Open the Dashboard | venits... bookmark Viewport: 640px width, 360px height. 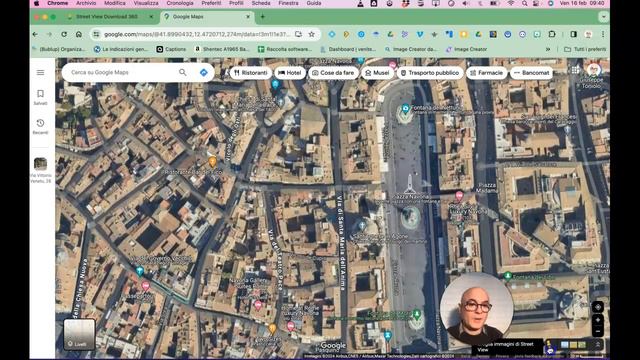point(348,49)
